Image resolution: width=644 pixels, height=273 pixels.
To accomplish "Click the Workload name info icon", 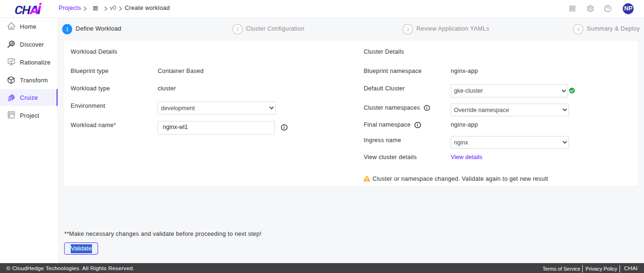I will tap(284, 128).
